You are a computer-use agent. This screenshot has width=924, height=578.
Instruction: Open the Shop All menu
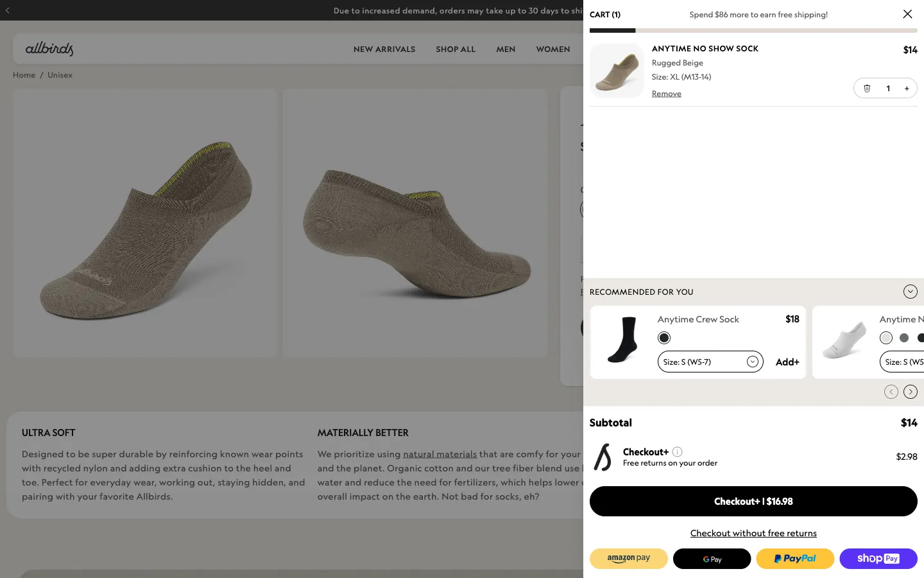tap(456, 49)
